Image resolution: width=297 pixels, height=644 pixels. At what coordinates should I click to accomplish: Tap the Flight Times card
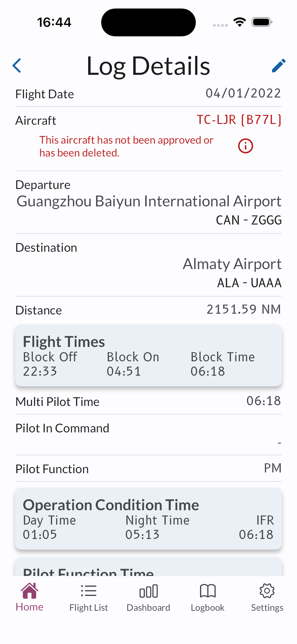[148, 355]
